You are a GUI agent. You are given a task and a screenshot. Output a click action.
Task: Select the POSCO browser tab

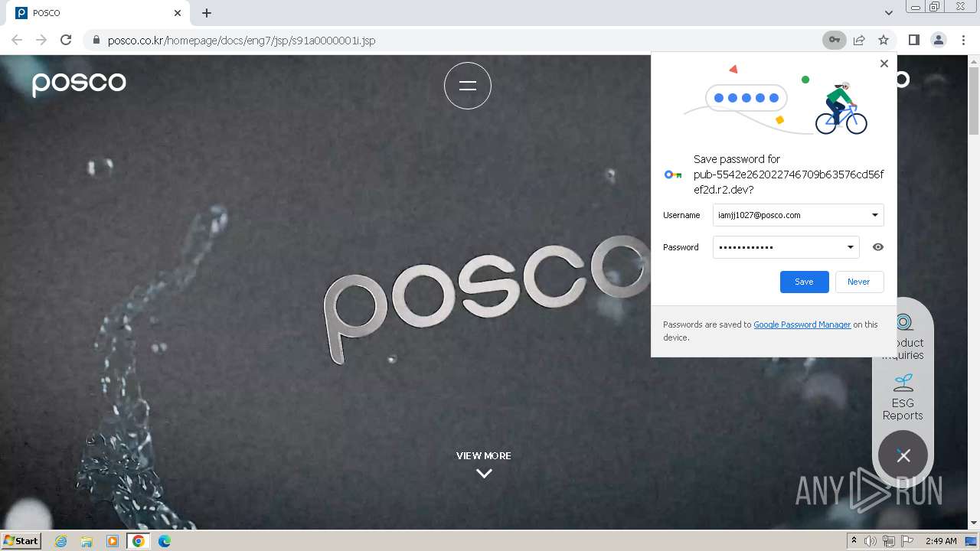tap(96, 13)
